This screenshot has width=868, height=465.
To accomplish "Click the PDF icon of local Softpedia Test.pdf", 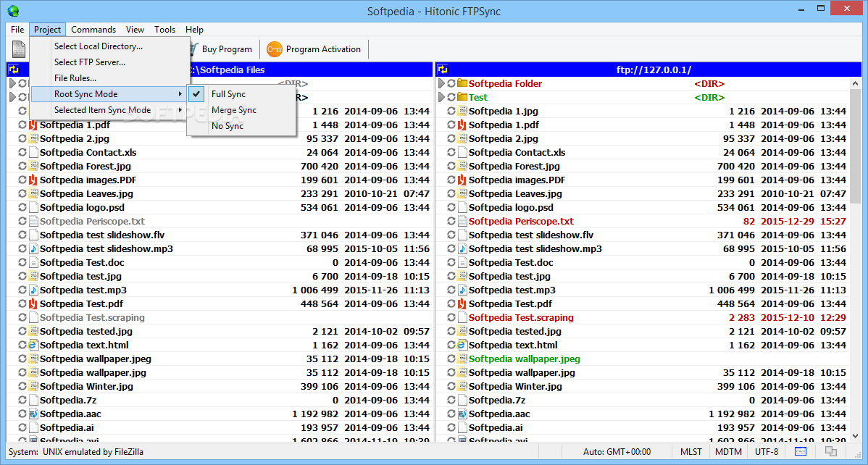I will pos(33,304).
